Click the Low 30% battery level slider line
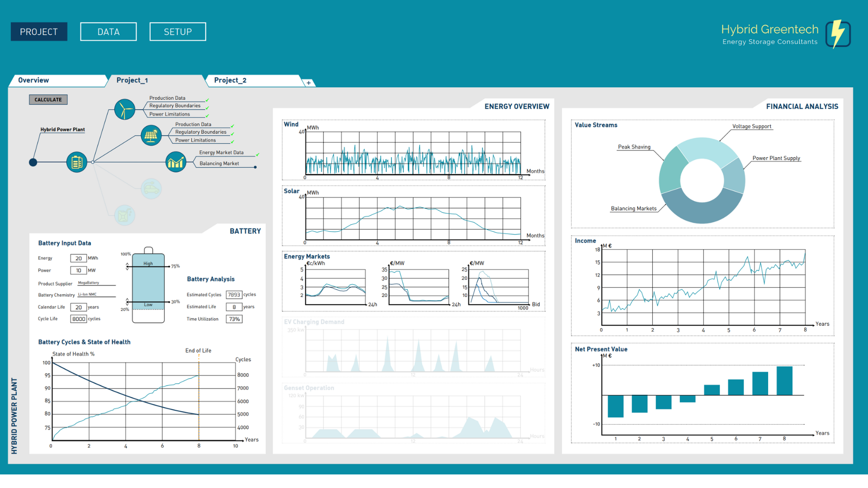The height and width of the screenshot is (488, 868). pyautogui.click(x=148, y=301)
